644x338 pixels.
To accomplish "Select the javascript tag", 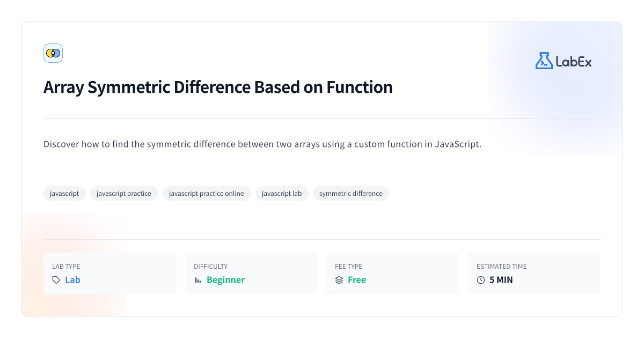I will [64, 193].
